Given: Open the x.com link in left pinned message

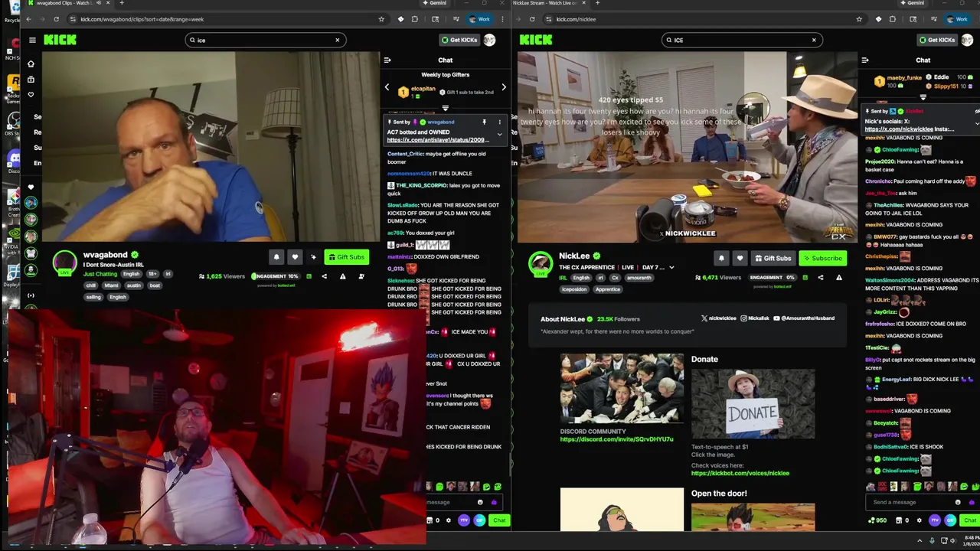Looking at the screenshot, I should point(438,140).
